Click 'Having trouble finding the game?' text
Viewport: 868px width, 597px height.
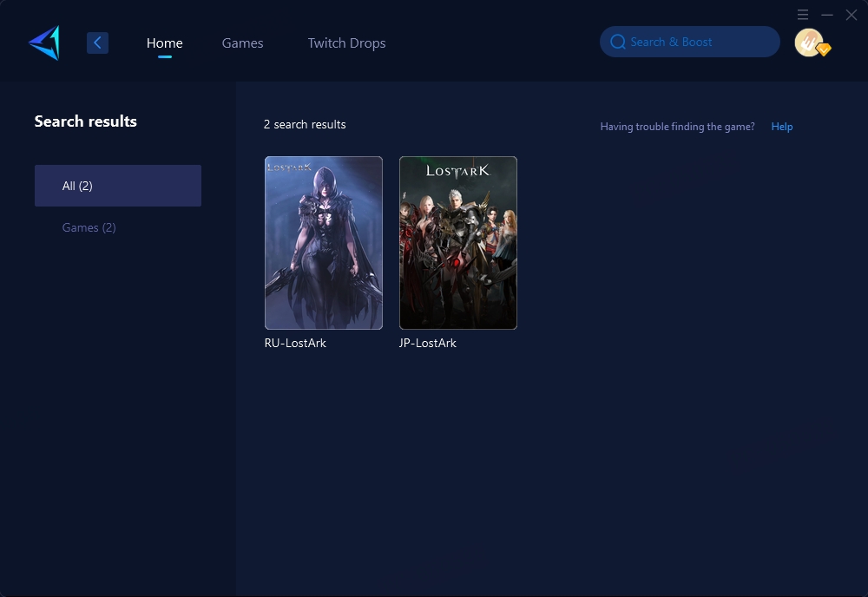click(677, 127)
